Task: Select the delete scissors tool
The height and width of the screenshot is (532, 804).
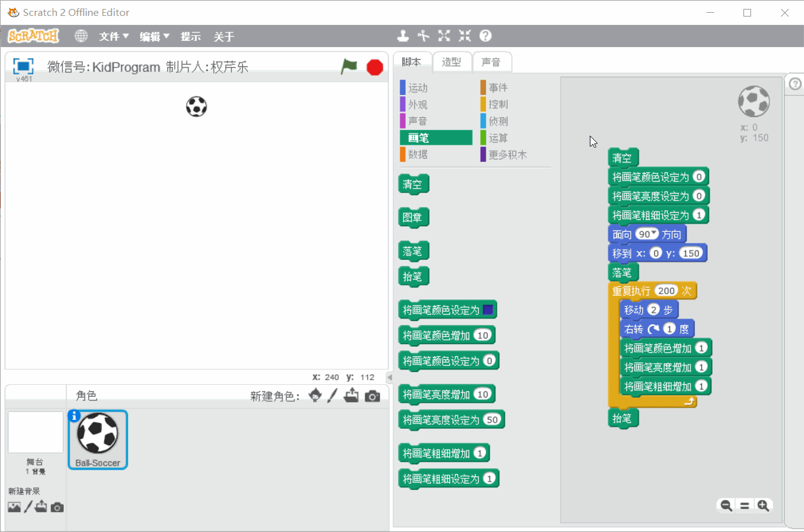Action: pyautogui.click(x=423, y=36)
